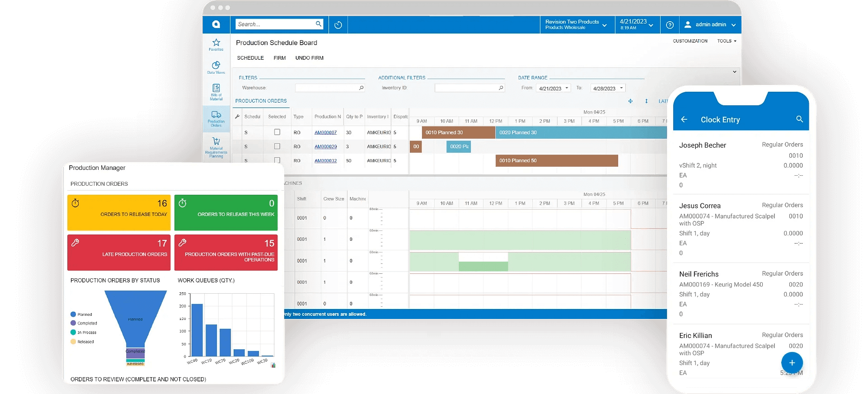The image size is (868, 394).
Task: Select the checkbox for order AM000029
Action: [x=277, y=146]
